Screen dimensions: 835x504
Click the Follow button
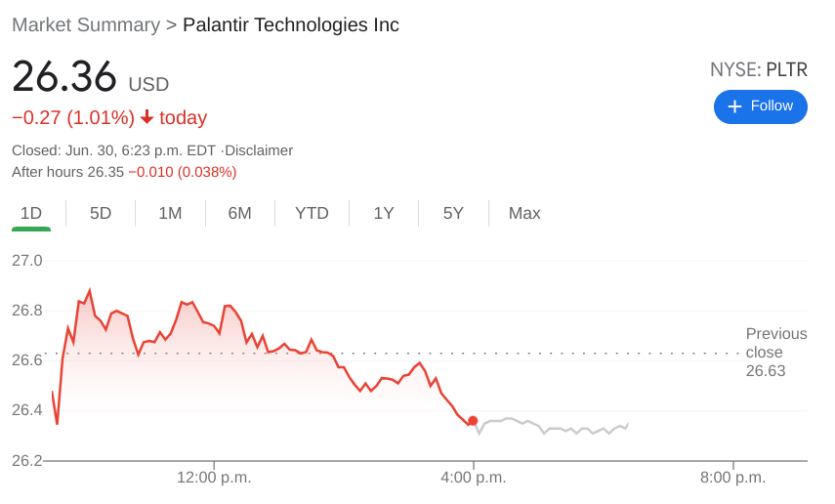[760, 106]
